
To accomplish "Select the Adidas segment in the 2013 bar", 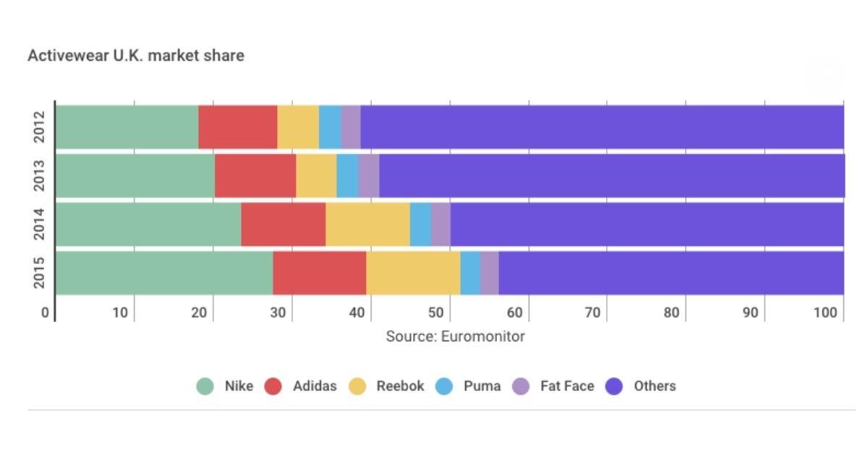I will (255, 176).
